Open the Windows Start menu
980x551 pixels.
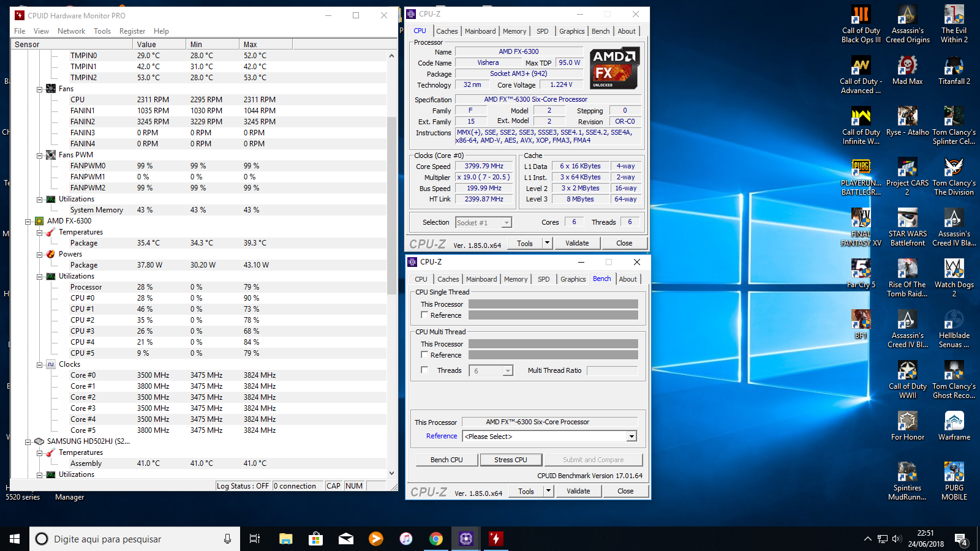pos(15,539)
